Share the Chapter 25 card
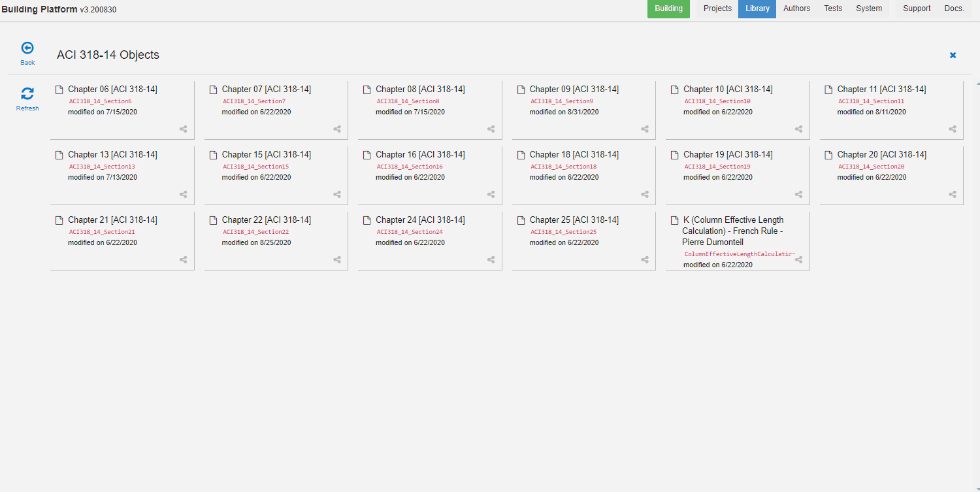 coord(645,260)
